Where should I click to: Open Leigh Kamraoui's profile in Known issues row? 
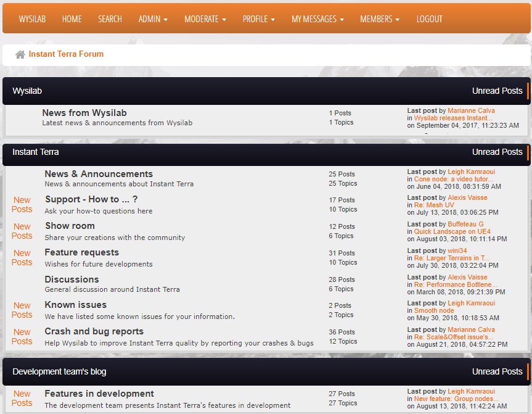471,303
